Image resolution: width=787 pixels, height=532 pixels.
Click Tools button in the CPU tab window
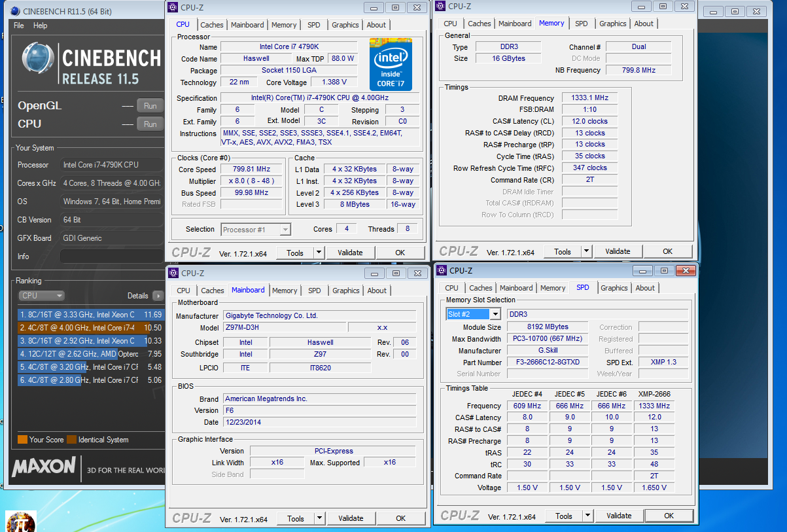pos(295,253)
